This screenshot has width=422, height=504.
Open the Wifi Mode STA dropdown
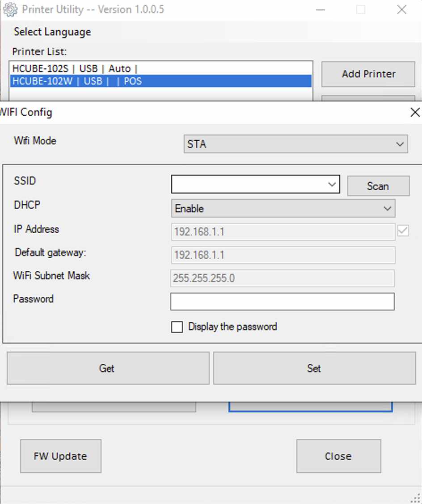click(x=295, y=144)
